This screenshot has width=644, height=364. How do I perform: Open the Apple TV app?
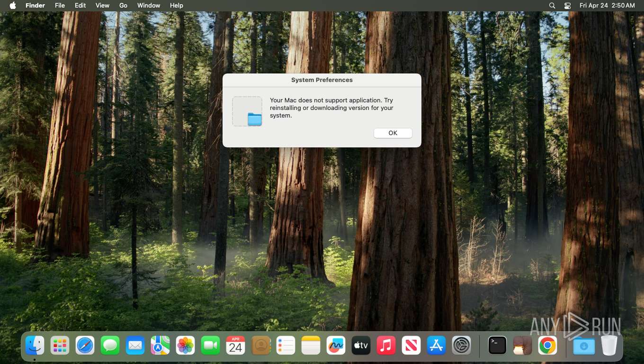361,346
